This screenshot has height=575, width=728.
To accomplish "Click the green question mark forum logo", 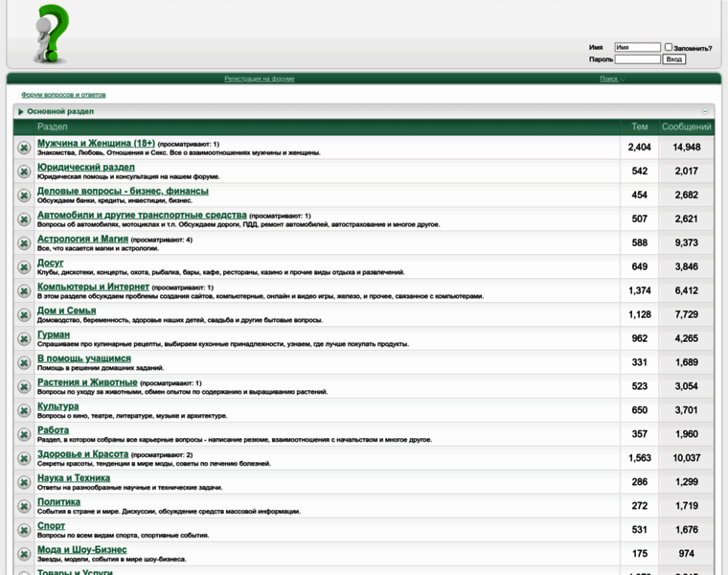I will click(x=52, y=34).
